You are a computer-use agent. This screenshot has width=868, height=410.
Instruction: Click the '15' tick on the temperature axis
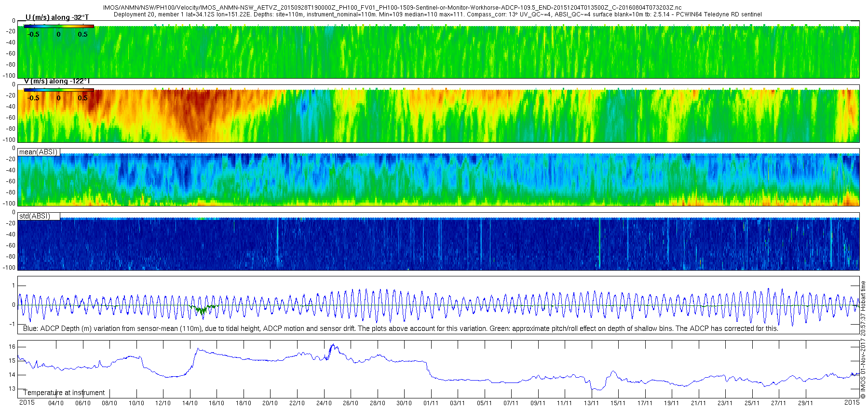pyautogui.click(x=12, y=360)
